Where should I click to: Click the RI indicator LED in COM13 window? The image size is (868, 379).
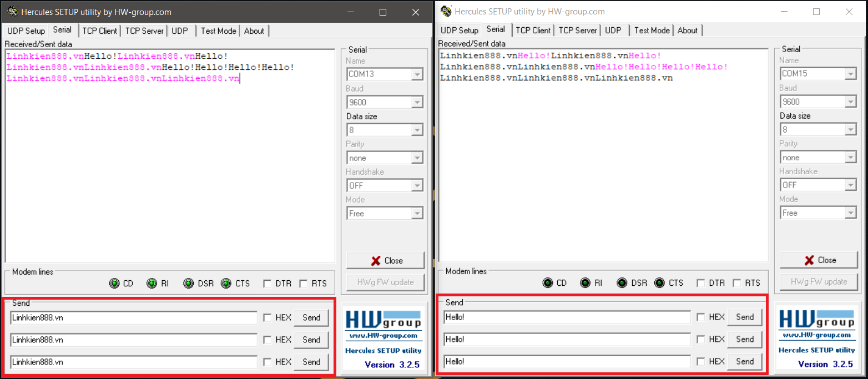coord(152,284)
